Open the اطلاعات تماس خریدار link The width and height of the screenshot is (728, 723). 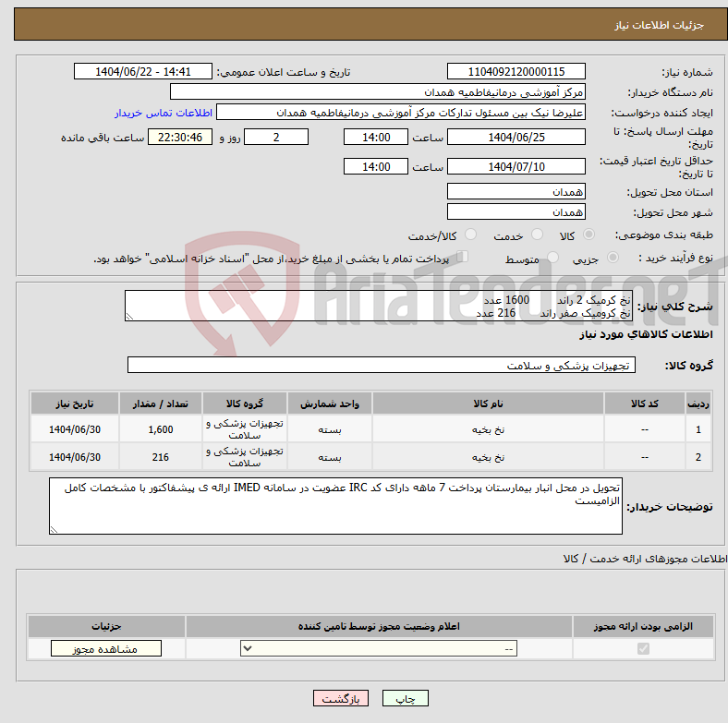tap(164, 113)
